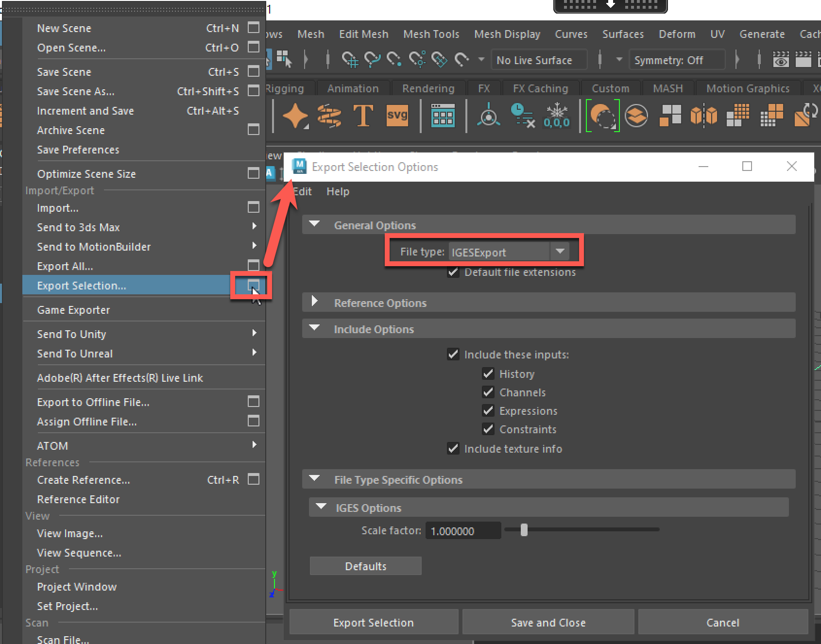Click the Defaults button
Screen dimensions: 821x644
[x=365, y=566]
